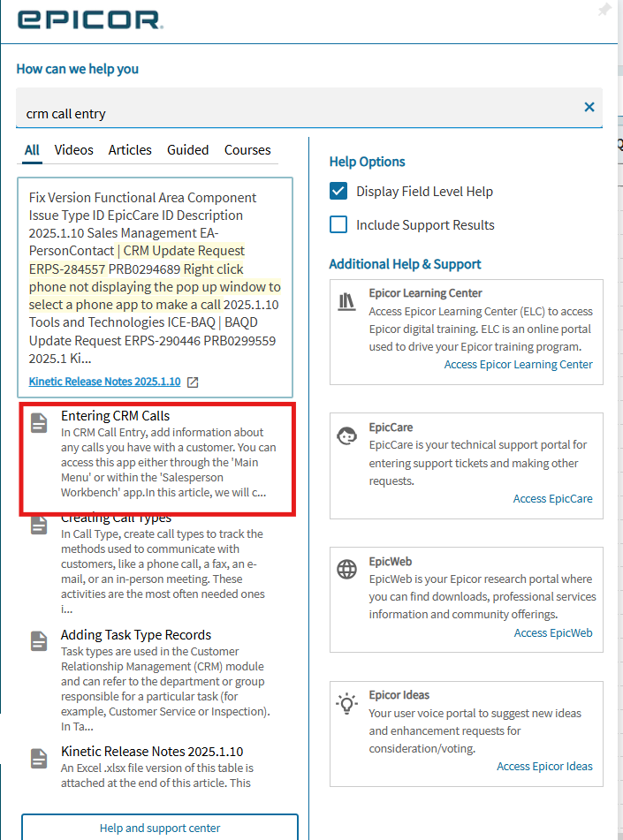Click the Epicor Ideas lightbulb icon
623x840 pixels.
click(346, 703)
